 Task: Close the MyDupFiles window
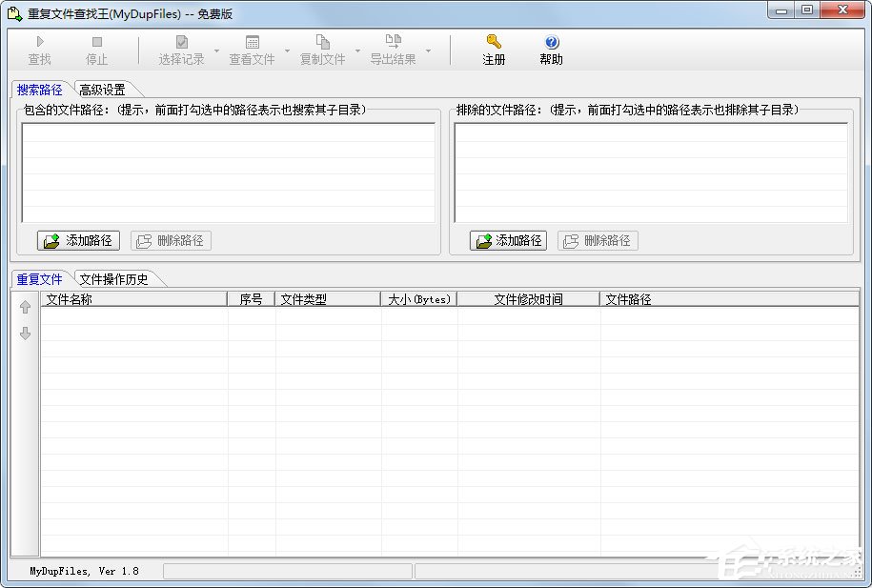click(842, 10)
